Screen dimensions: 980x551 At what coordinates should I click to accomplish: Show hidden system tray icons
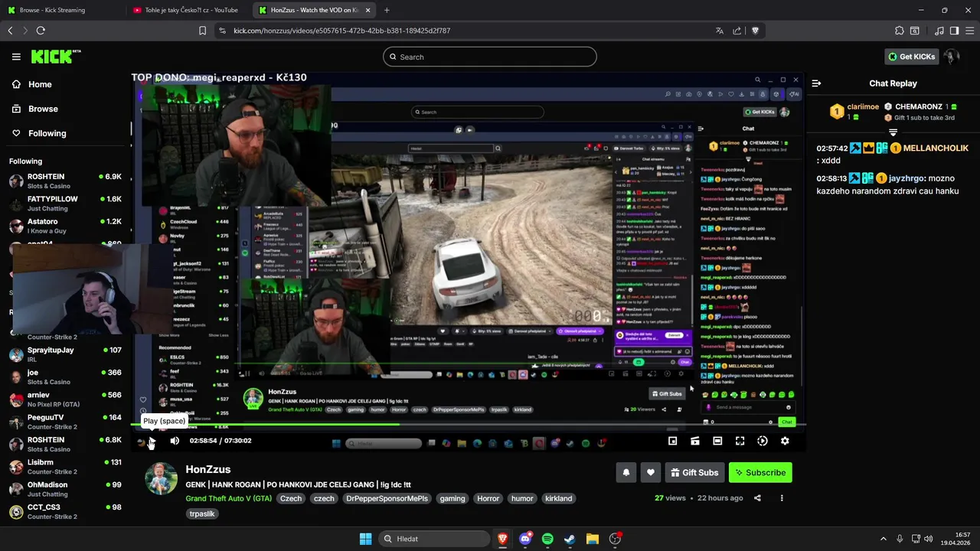(883, 539)
